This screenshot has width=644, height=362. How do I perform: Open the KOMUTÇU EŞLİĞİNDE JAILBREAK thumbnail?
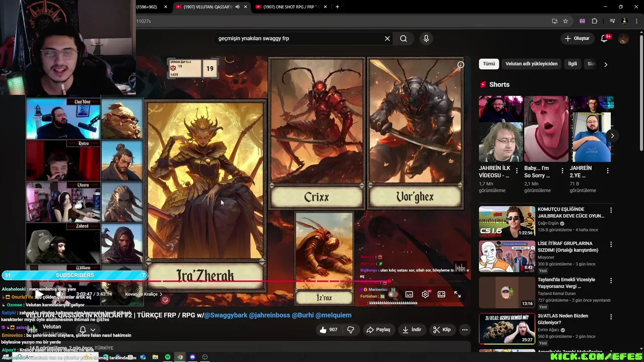(x=507, y=222)
